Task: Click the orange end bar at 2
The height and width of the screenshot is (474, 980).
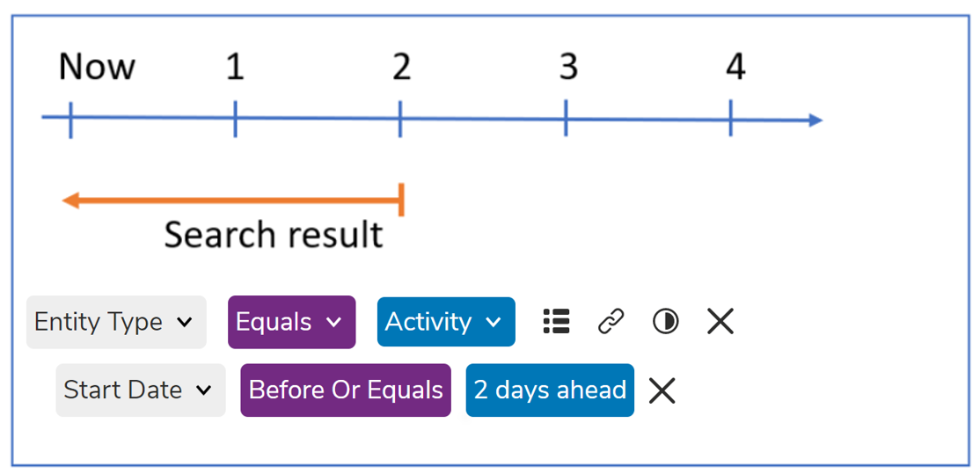Action: point(401,200)
